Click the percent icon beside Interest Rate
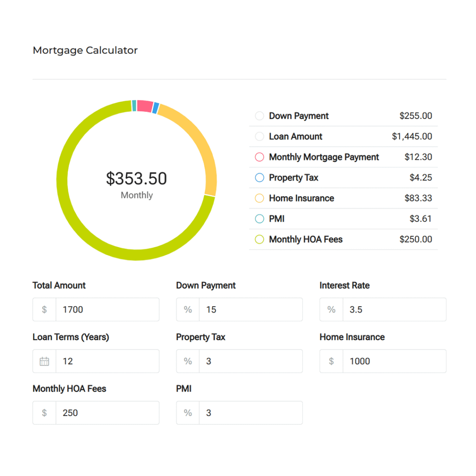This screenshot has width=476, height=476. point(331,310)
